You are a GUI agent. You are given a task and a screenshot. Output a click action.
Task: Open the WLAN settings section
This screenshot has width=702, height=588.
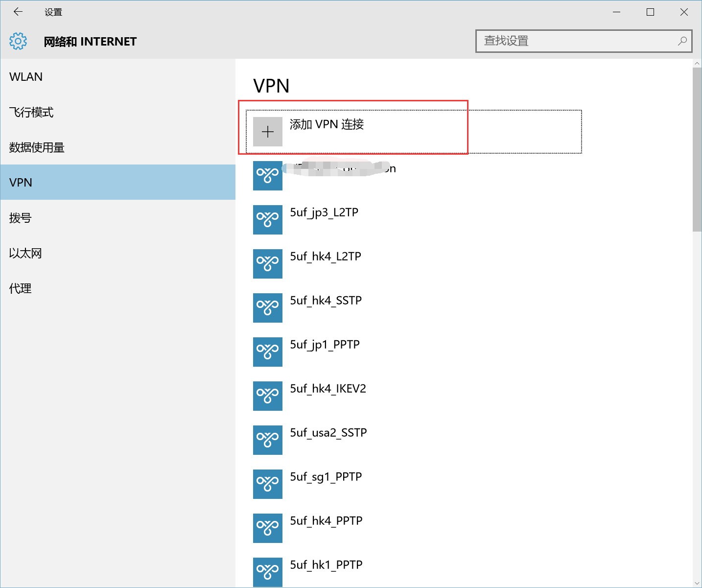[26, 77]
